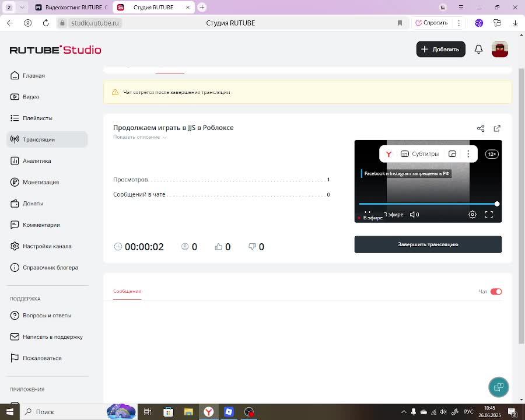525x420 pixels.
Task: Open a new browser tab
Action: (x=202, y=7)
